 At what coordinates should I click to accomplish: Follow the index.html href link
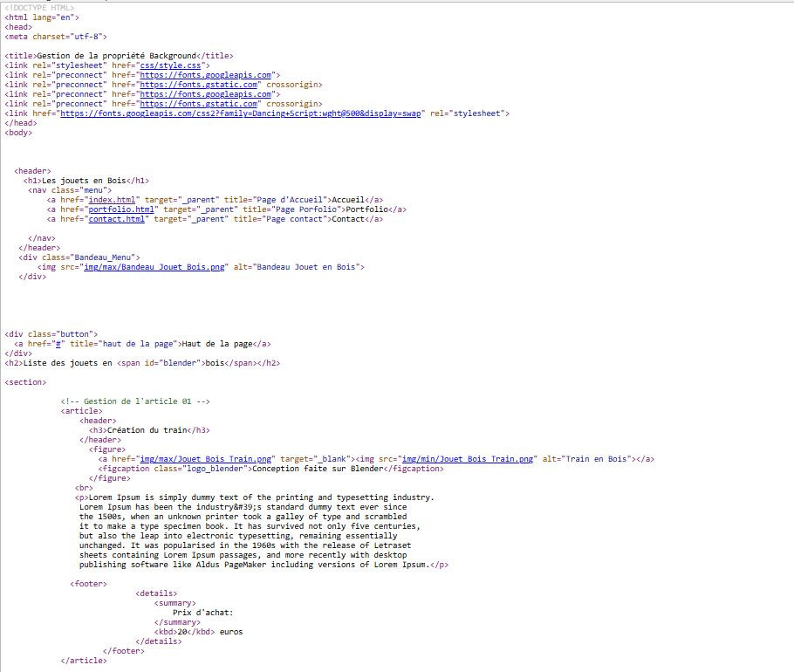click(x=112, y=200)
